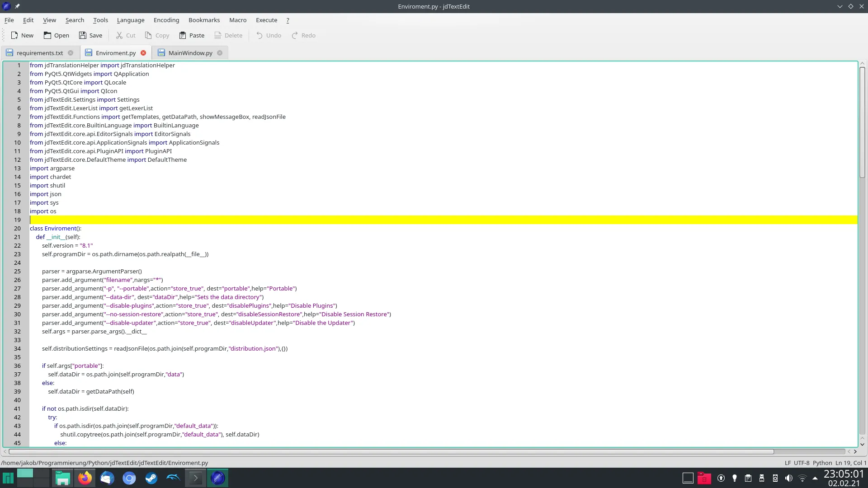Open the question mark help menu
The height and width of the screenshot is (488, 868).
(288, 20)
